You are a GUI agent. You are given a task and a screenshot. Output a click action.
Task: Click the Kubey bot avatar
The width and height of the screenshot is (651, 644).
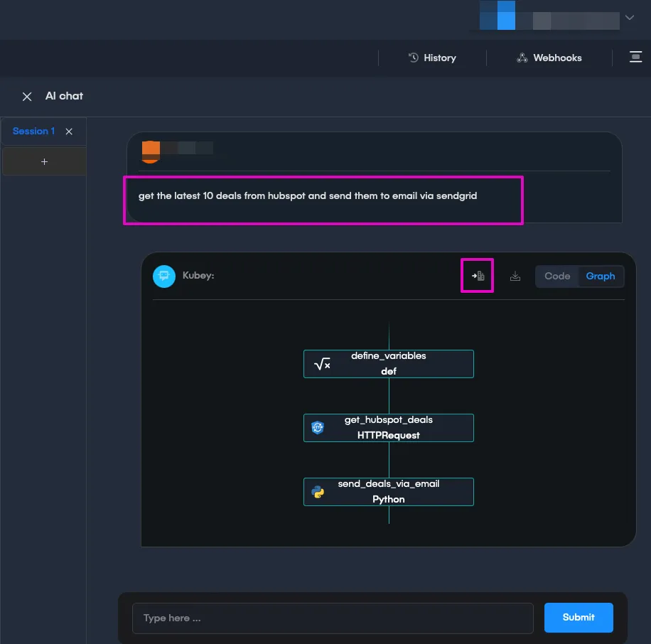(164, 276)
